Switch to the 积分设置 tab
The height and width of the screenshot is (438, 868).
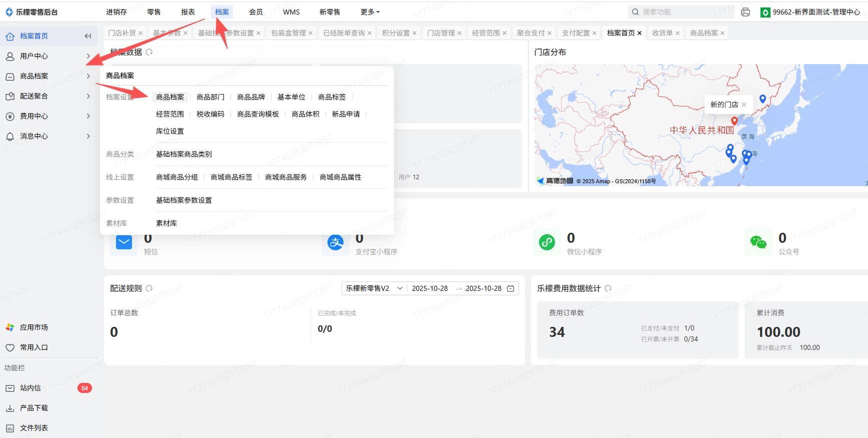coord(396,33)
